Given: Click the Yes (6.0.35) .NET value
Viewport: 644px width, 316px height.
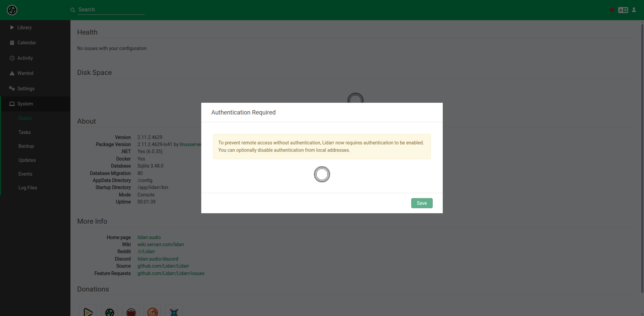Looking at the screenshot, I should pos(150,151).
